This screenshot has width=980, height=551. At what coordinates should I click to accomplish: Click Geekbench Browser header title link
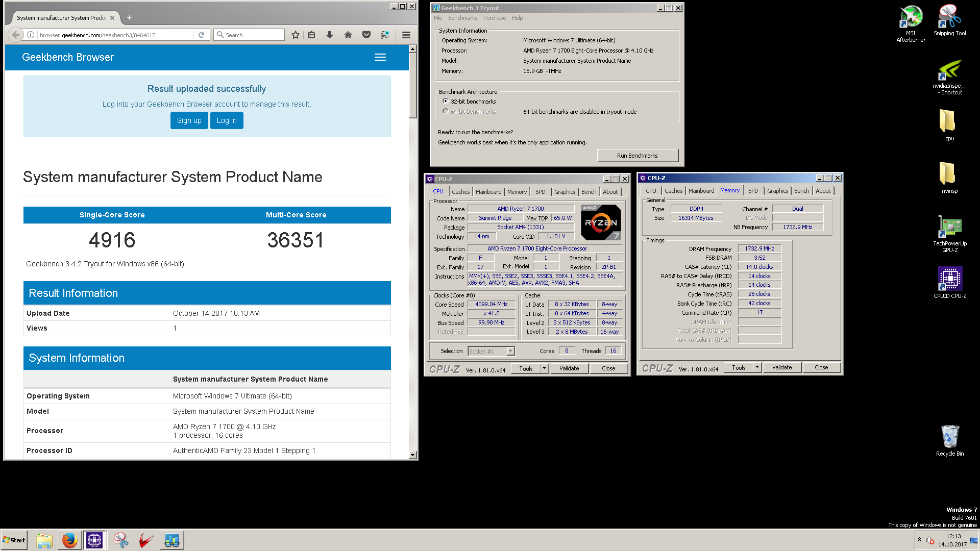(x=68, y=57)
